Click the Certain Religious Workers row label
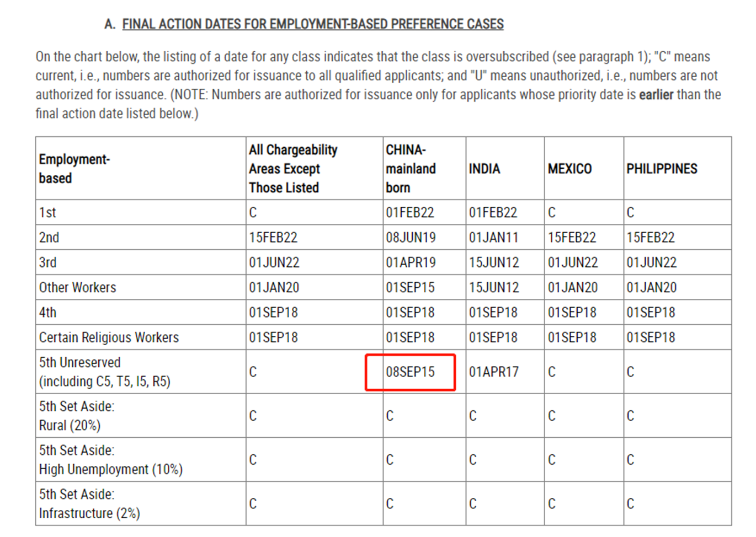The image size is (756, 537). (109, 337)
